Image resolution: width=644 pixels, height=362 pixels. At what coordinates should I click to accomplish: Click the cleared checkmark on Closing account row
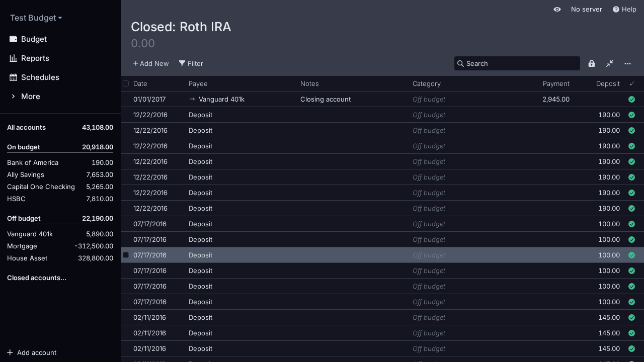point(631,100)
